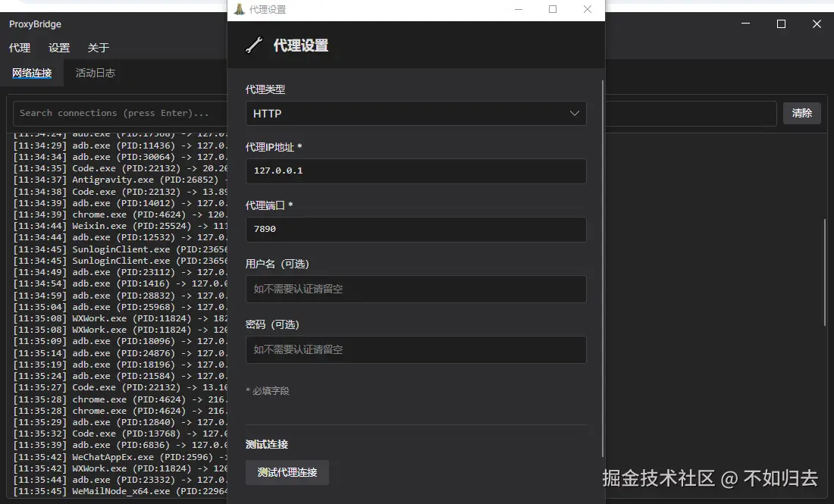This screenshot has height=504, width=834.
Task: Minimize the 代理设置 dialog window
Action: pos(519,9)
